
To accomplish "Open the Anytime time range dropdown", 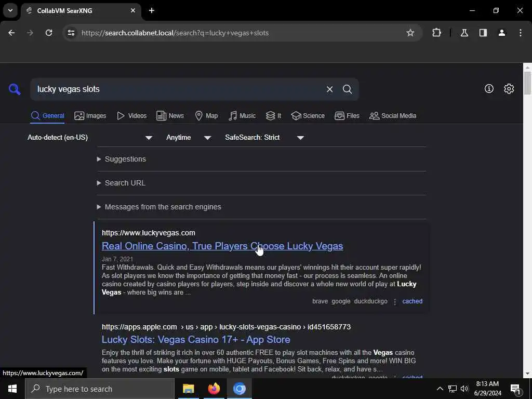I will 189,137.
